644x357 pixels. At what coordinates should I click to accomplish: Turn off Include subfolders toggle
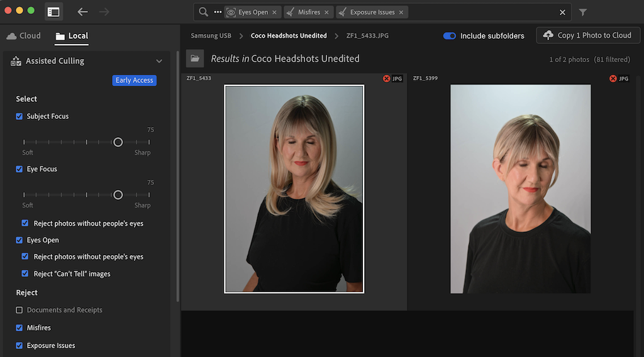click(x=449, y=36)
